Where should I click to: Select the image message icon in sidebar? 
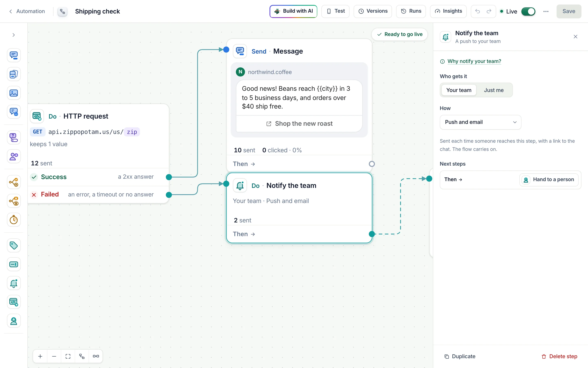(x=14, y=93)
